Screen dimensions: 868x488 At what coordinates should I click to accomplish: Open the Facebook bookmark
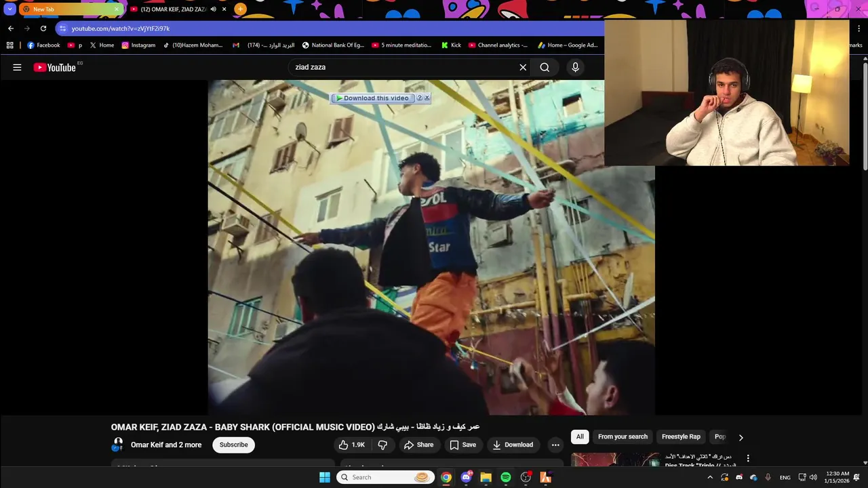tap(43, 45)
